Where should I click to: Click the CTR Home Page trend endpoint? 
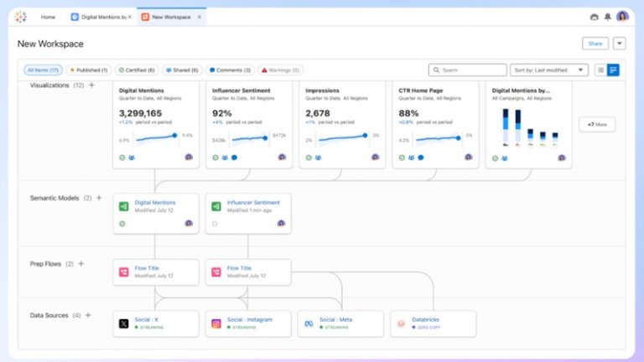458,138
